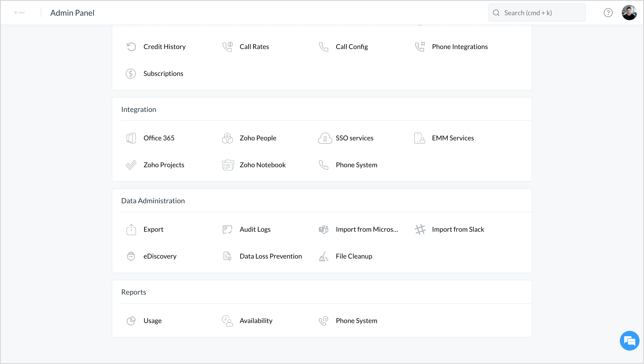Click the Office 365 icon
Image resolution: width=644 pixels, height=364 pixels.
[x=131, y=138]
